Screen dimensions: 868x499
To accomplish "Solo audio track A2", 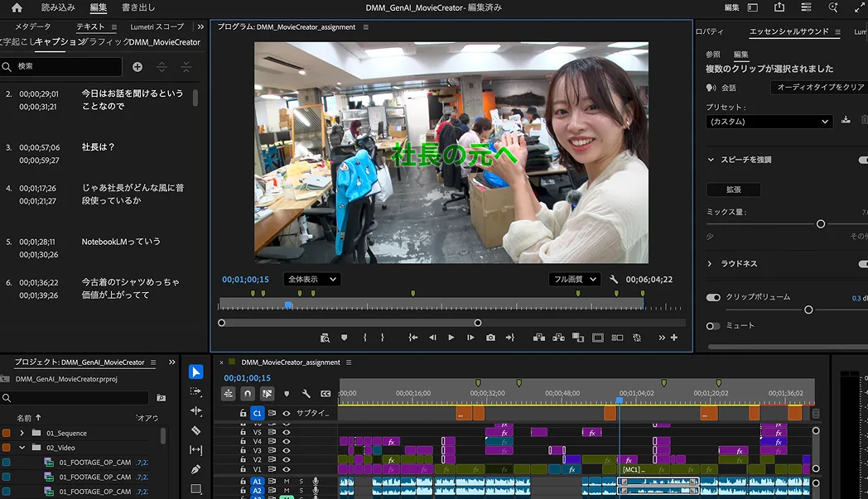I will point(301,490).
